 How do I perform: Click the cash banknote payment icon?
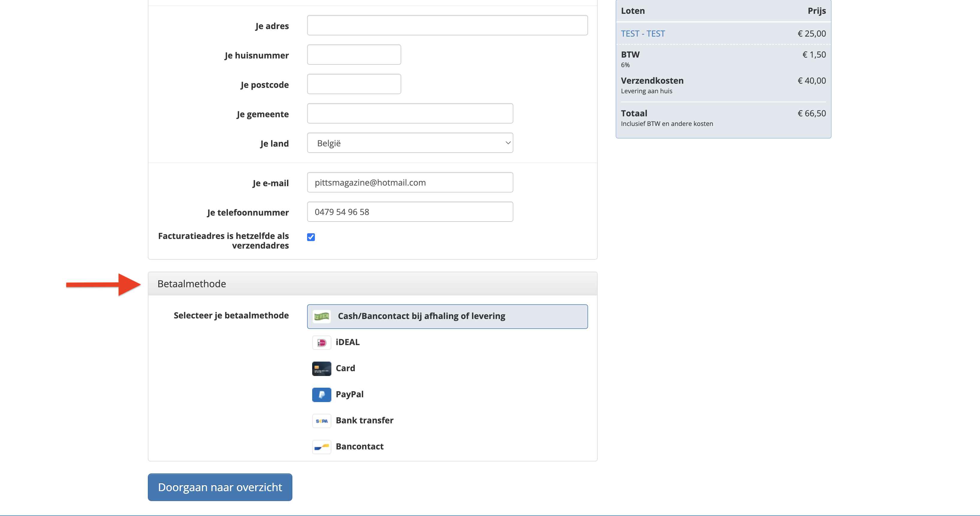[321, 316]
